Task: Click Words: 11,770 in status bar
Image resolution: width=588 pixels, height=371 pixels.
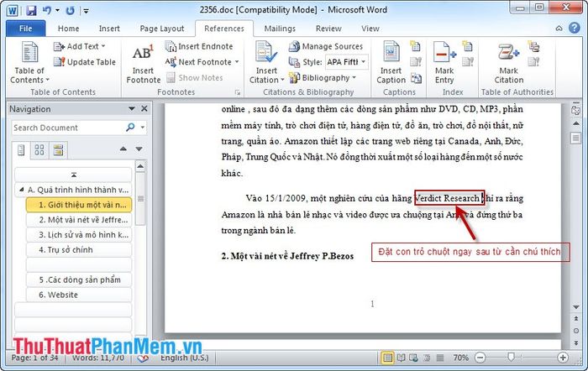Action: [x=98, y=358]
